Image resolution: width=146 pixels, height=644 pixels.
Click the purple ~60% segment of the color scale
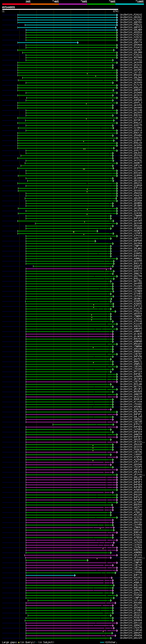[x=73, y=4]
